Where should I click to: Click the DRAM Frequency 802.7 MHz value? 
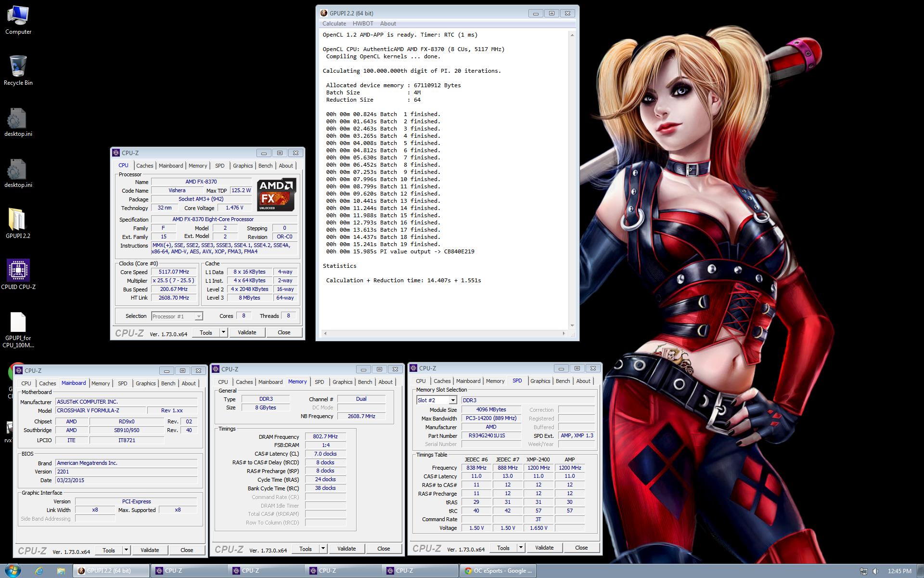(x=325, y=437)
